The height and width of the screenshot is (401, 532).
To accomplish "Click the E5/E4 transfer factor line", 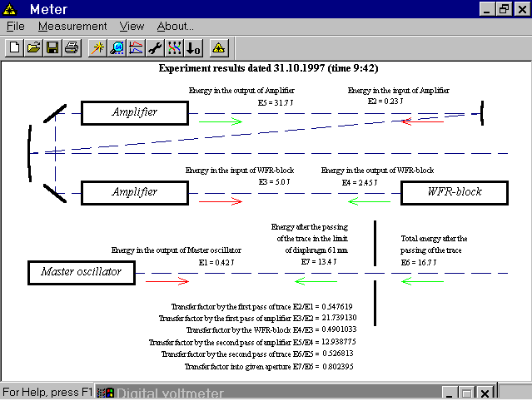I will tap(252, 343).
